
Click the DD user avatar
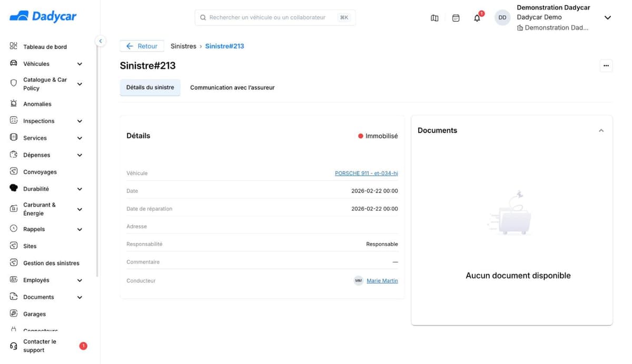(x=502, y=17)
